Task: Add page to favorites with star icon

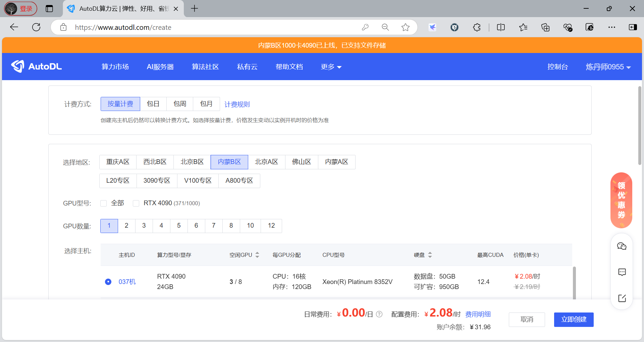Action: click(x=406, y=27)
